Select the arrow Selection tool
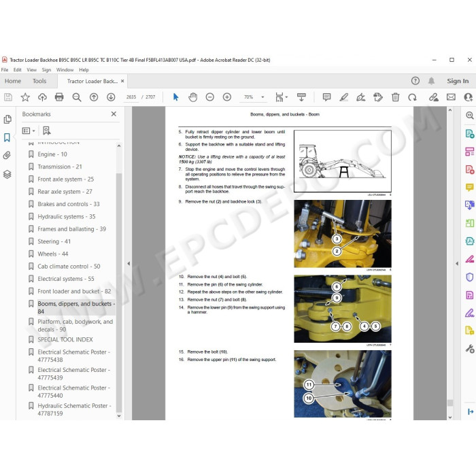 [x=175, y=97]
